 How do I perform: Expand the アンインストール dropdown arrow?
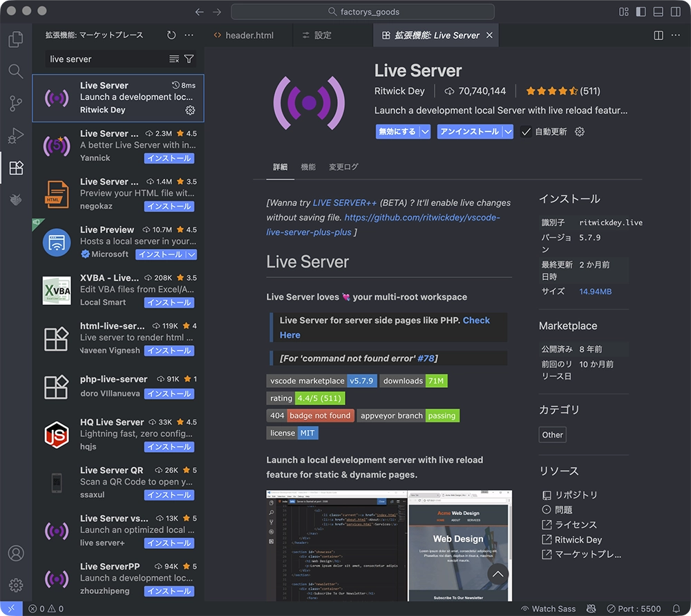click(x=509, y=131)
